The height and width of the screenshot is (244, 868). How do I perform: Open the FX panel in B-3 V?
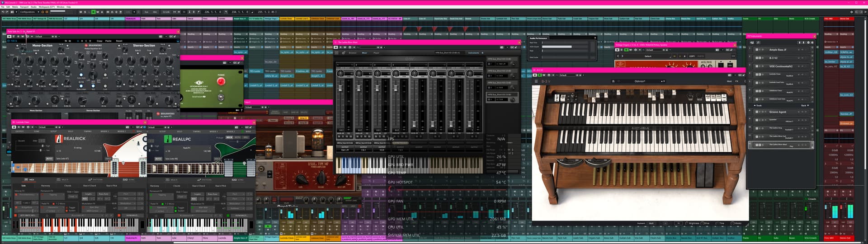(736, 81)
